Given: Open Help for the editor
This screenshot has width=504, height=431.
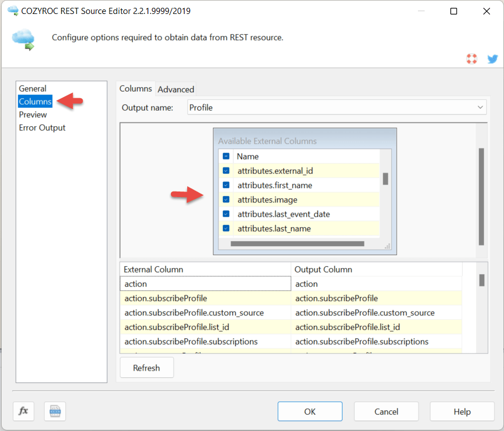Looking at the screenshot, I should 462,411.
